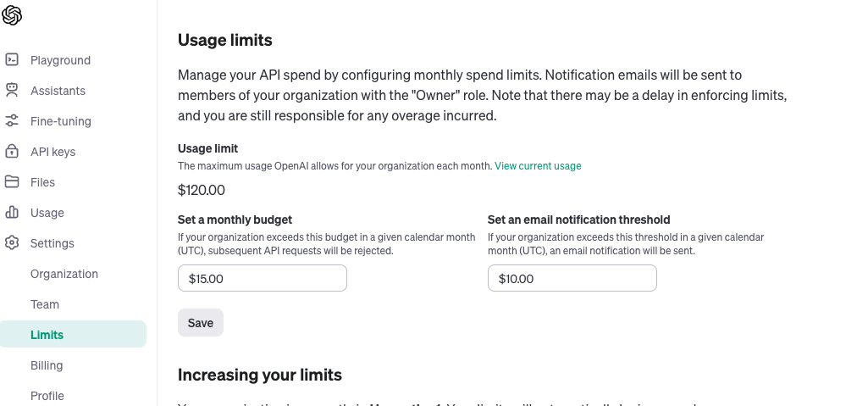
Task: Click the Usage bar chart icon
Action: [x=12, y=213]
